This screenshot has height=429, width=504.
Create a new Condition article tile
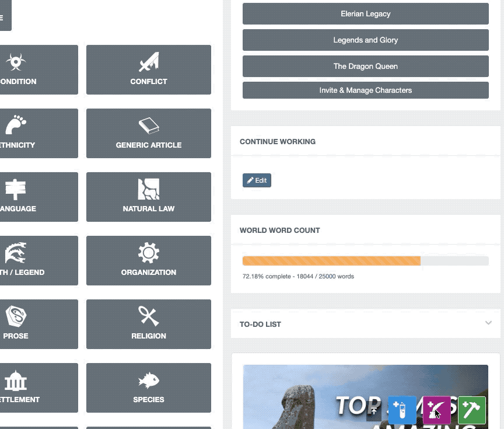click(39, 70)
